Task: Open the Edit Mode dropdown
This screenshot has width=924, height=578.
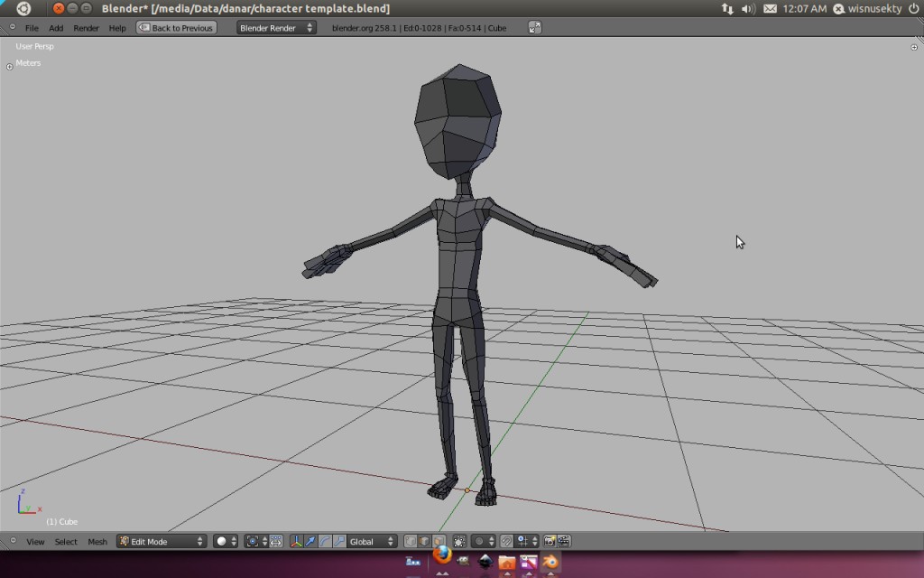Action: coord(161,541)
